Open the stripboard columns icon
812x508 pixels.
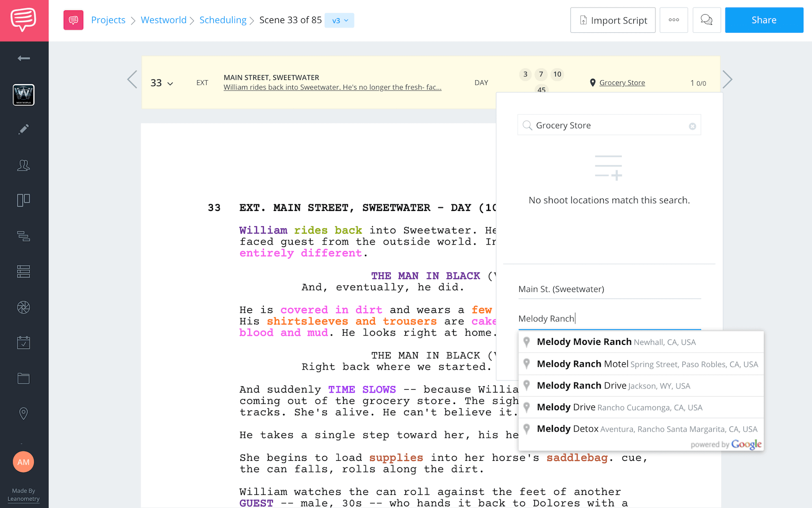24,200
